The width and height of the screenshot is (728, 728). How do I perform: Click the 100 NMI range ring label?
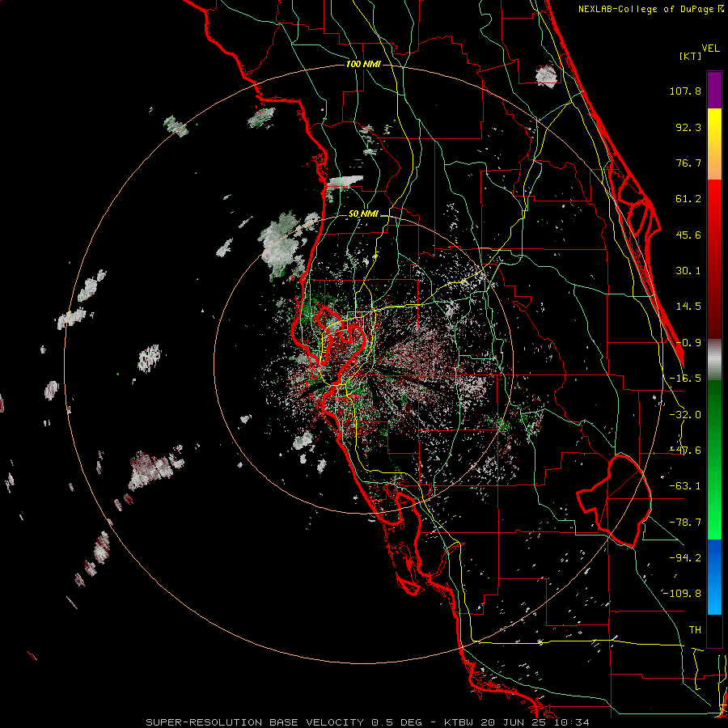[x=363, y=64]
